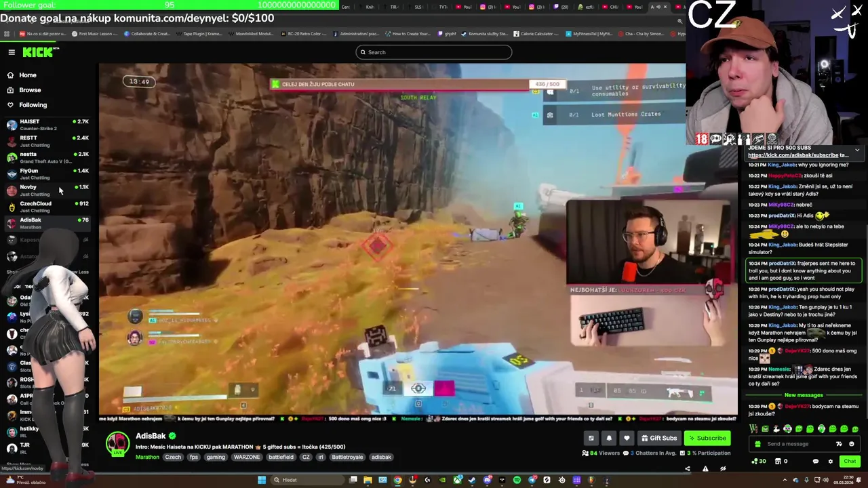The image size is (868, 488).
Task: Open Following in sidebar
Action: click(x=33, y=105)
